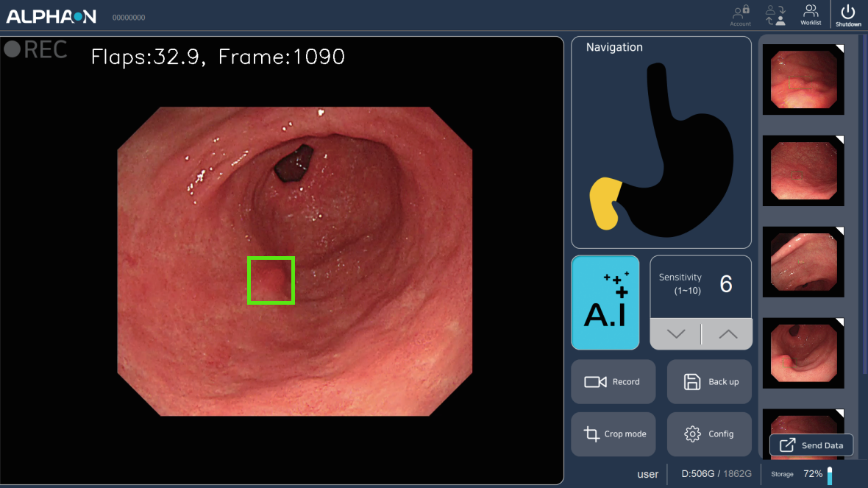Screen dimensions: 868x488
Task: Click the switch user icon
Action: 775,15
